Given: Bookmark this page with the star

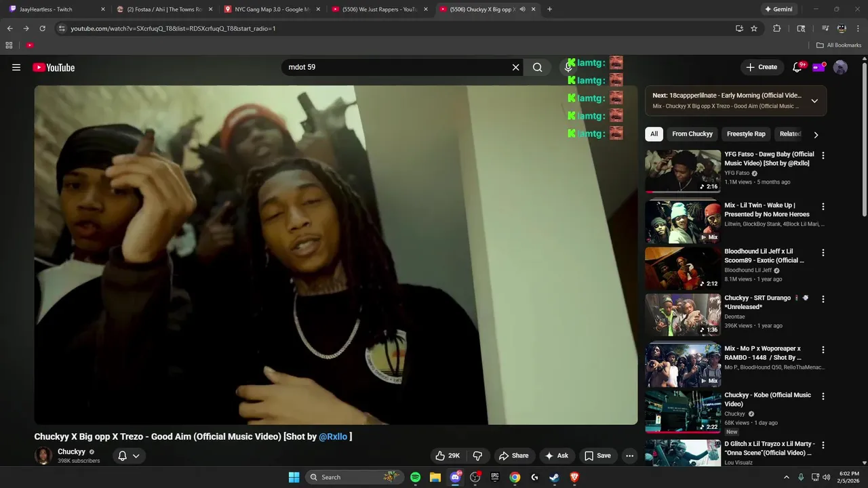Looking at the screenshot, I should click(x=754, y=28).
